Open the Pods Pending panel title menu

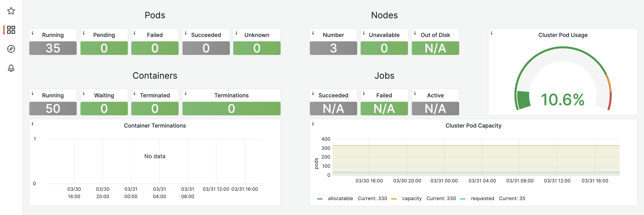coord(104,35)
